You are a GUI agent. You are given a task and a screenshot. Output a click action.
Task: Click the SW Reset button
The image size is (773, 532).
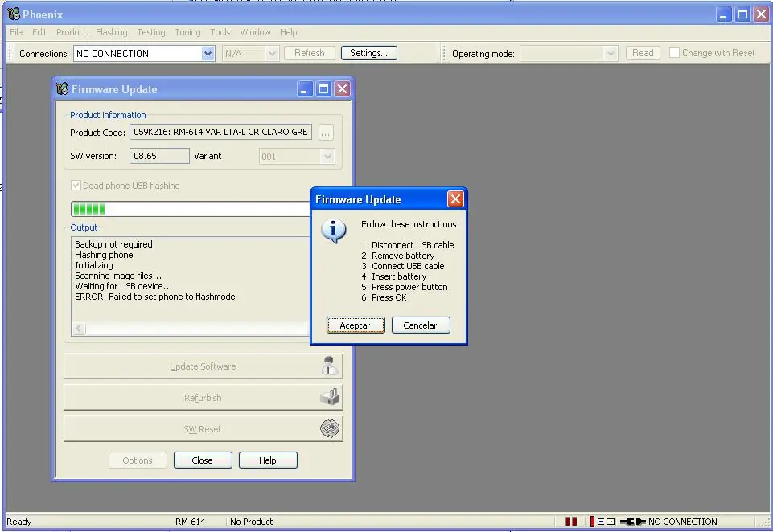[x=204, y=428]
